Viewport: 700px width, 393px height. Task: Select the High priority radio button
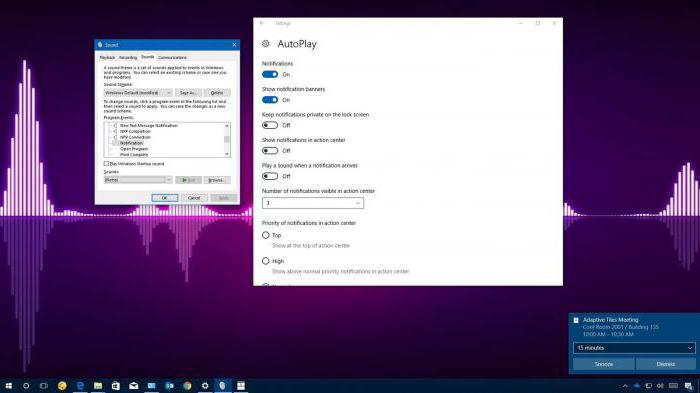click(266, 261)
